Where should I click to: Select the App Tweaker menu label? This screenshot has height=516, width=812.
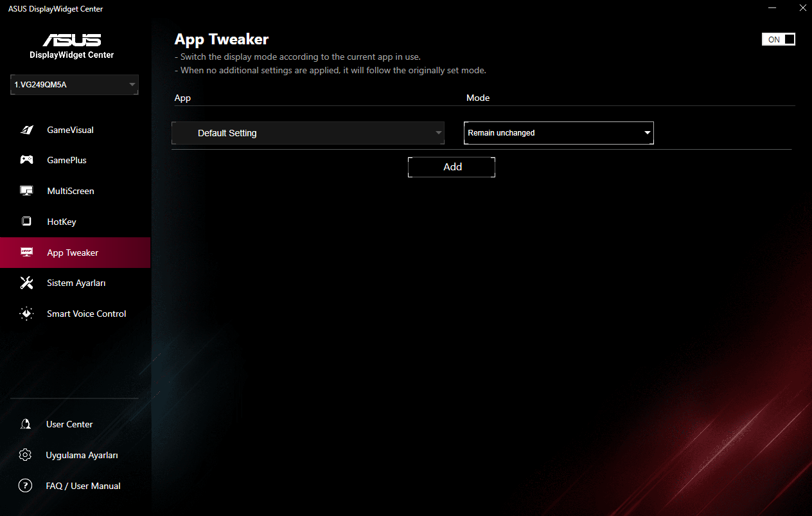coord(73,253)
